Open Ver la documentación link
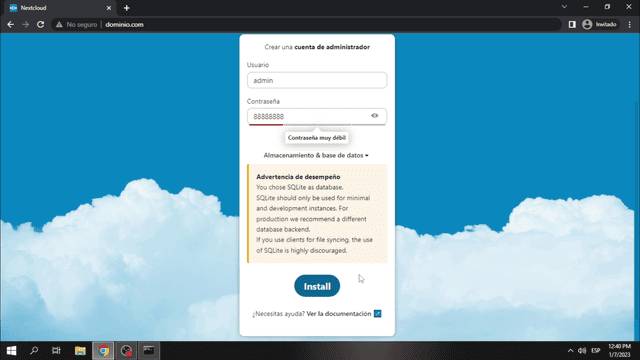Image resolution: width=640 pixels, height=360 pixels. pos(339,313)
